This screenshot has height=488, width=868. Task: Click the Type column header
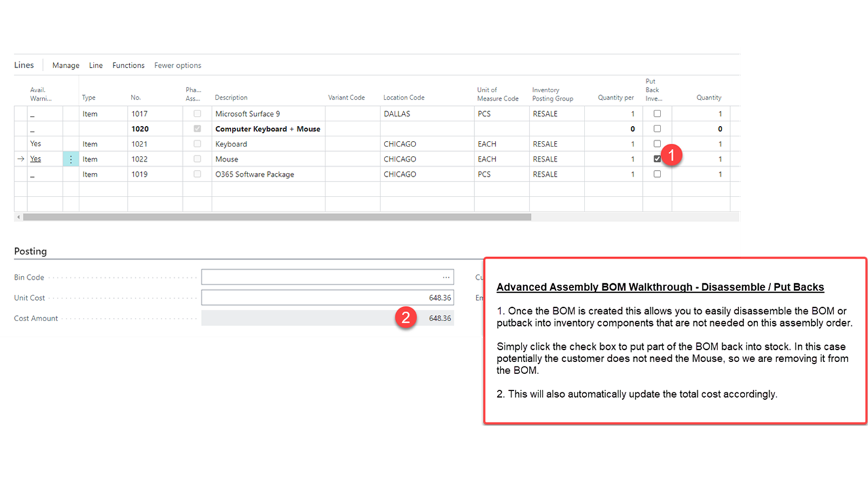click(x=89, y=98)
